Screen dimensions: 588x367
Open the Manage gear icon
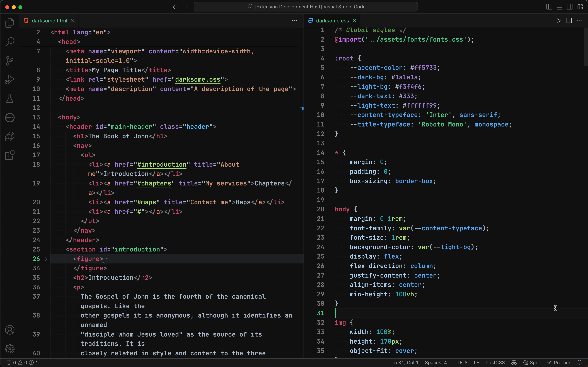[x=10, y=348]
